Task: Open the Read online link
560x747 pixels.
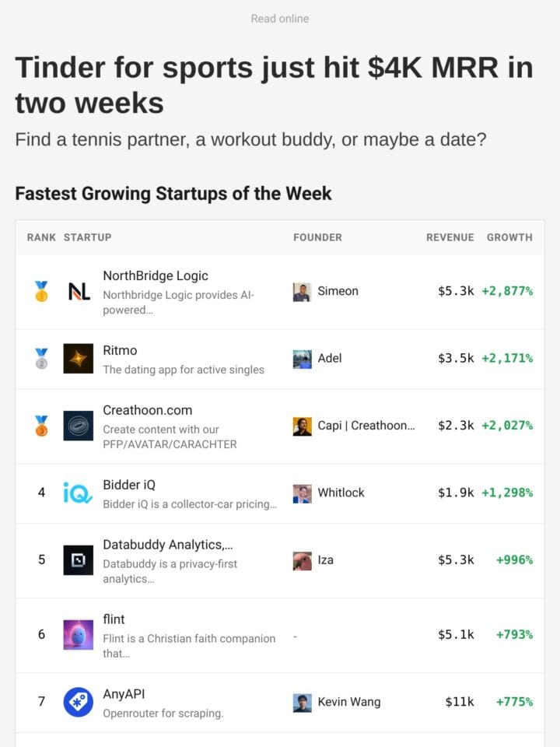Action: click(x=280, y=19)
